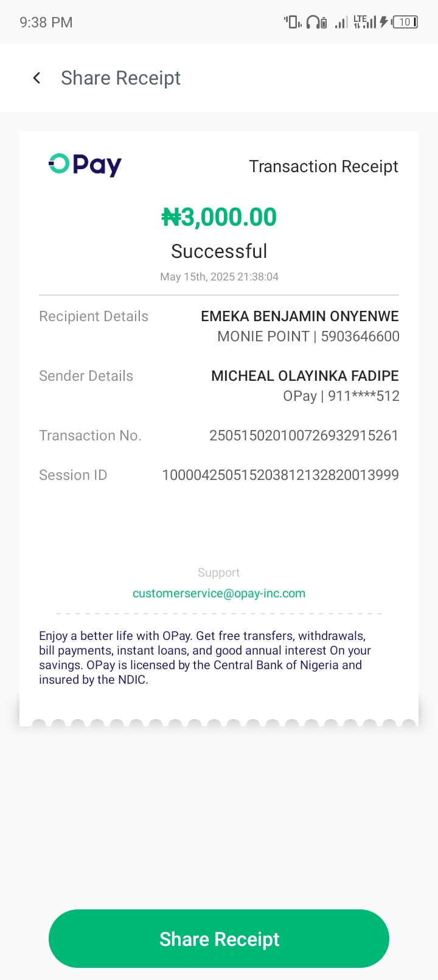
Task: Tap the back arrow icon
Action: pos(37,78)
